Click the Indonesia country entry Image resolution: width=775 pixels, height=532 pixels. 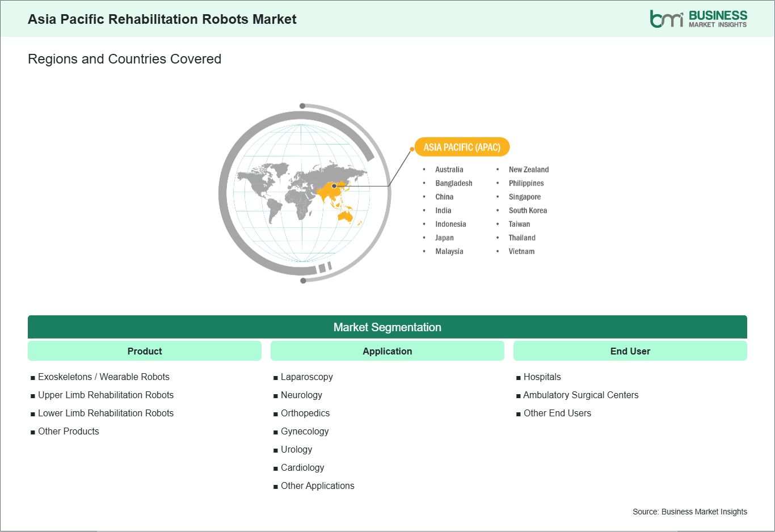[x=450, y=224]
